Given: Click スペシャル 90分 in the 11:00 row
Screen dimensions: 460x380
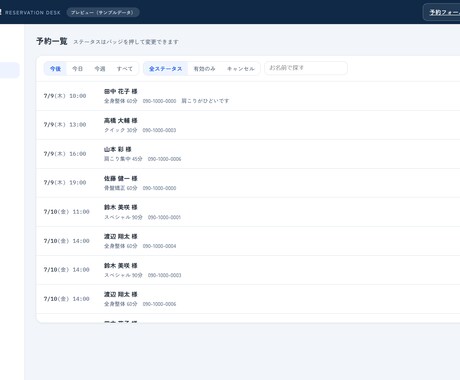Looking at the screenshot, I should coord(123,217).
